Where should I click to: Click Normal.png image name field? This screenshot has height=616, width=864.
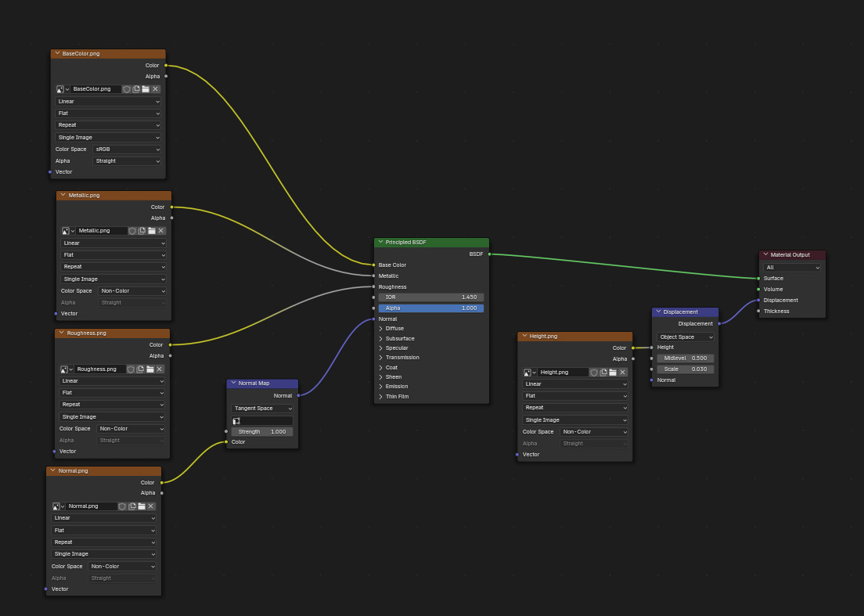[92, 506]
